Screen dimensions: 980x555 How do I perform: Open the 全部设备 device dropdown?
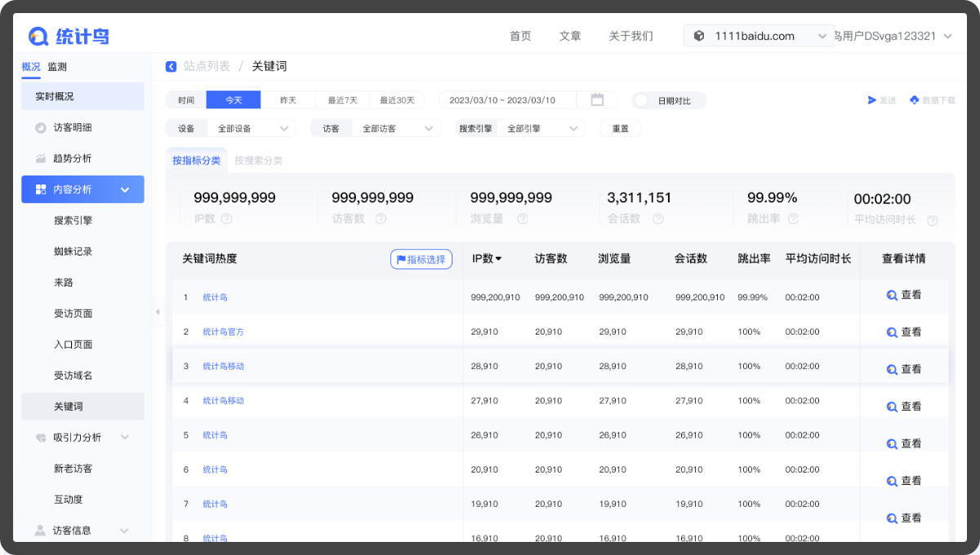(251, 128)
